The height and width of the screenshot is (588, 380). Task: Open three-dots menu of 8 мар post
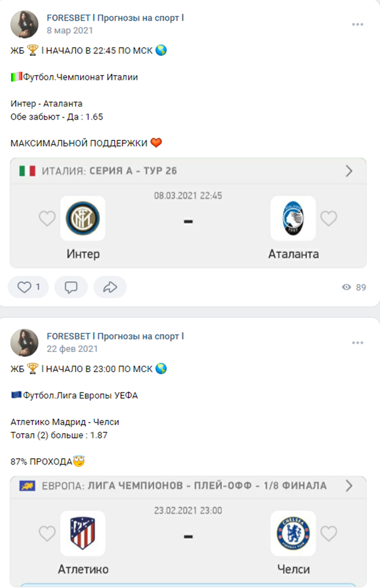[357, 24]
